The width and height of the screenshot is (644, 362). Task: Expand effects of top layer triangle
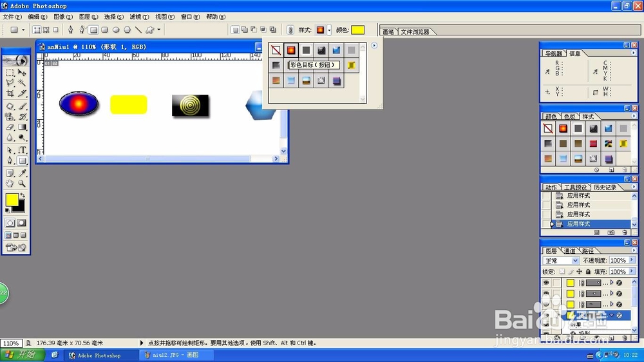612,283
